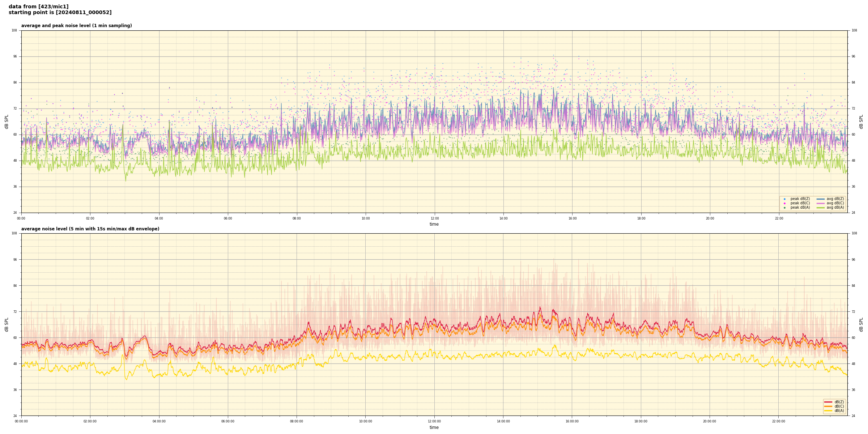This screenshot has height=434, width=868.
Task: Click the starting point timestamp text
Action: [x=60, y=13]
